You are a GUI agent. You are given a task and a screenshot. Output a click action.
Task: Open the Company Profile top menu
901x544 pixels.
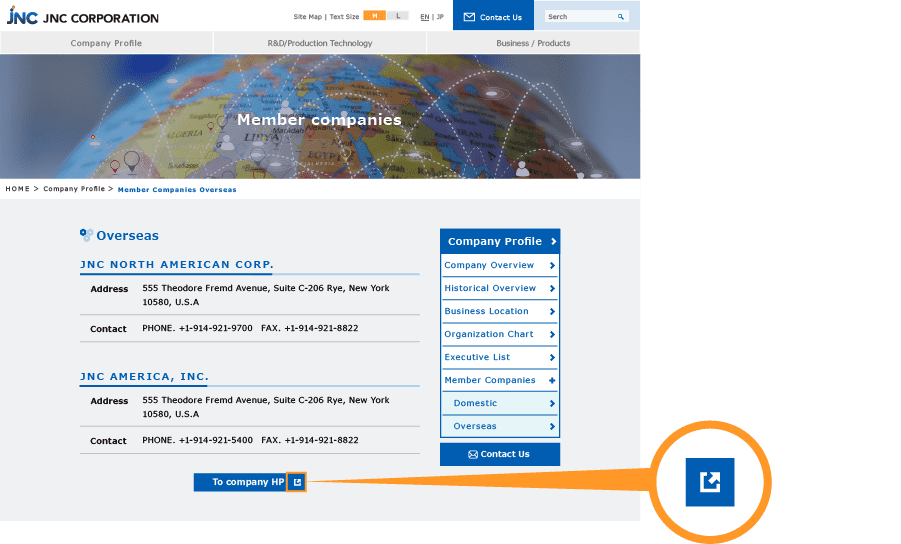pyautogui.click(x=106, y=43)
